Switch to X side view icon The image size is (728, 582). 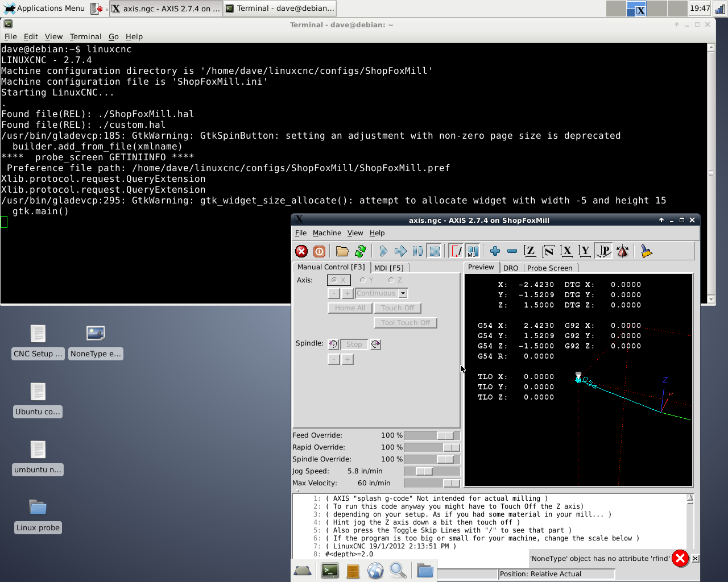click(x=566, y=251)
